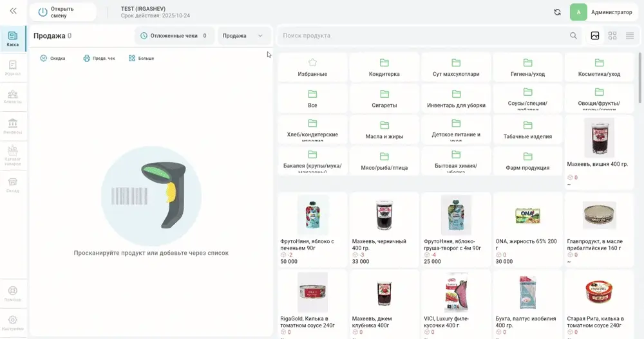Expand the Продажа sale type dropdown
This screenshot has height=339, width=644.
243,36
